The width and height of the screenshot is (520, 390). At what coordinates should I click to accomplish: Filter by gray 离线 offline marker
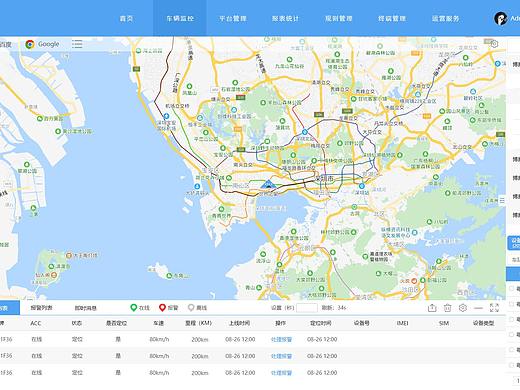197,308
